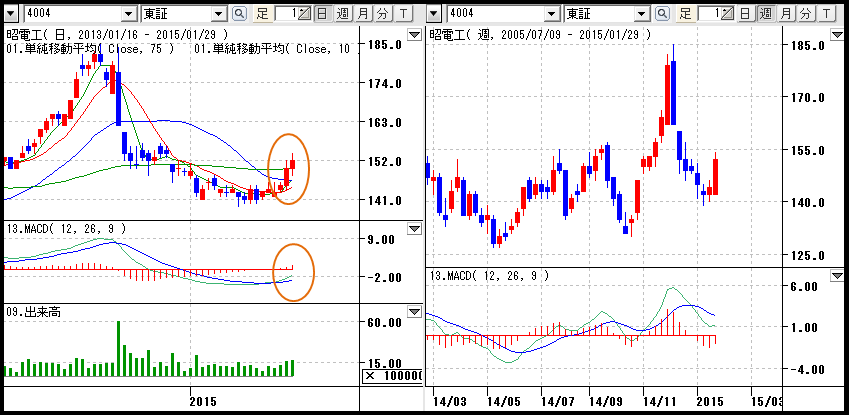Open the 東証 market dropdown on right chart

645,14
